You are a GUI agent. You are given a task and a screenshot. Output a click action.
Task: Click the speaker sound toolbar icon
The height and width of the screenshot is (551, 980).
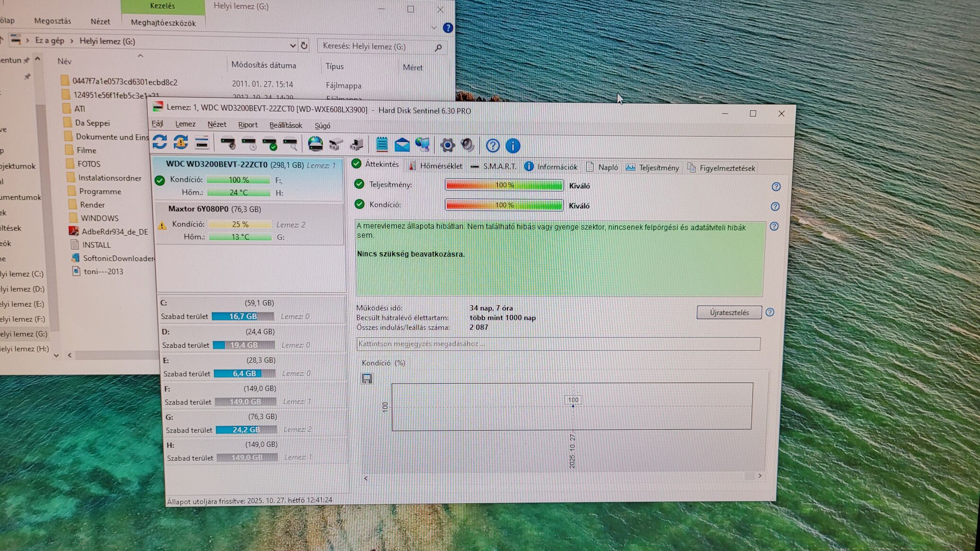[x=468, y=145]
